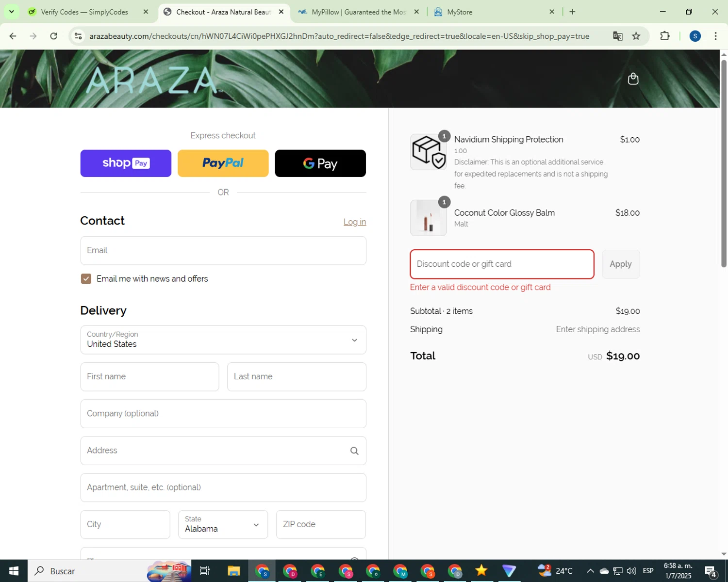This screenshot has height=582, width=728.
Task: Click the First name field
Action: pyautogui.click(x=150, y=377)
